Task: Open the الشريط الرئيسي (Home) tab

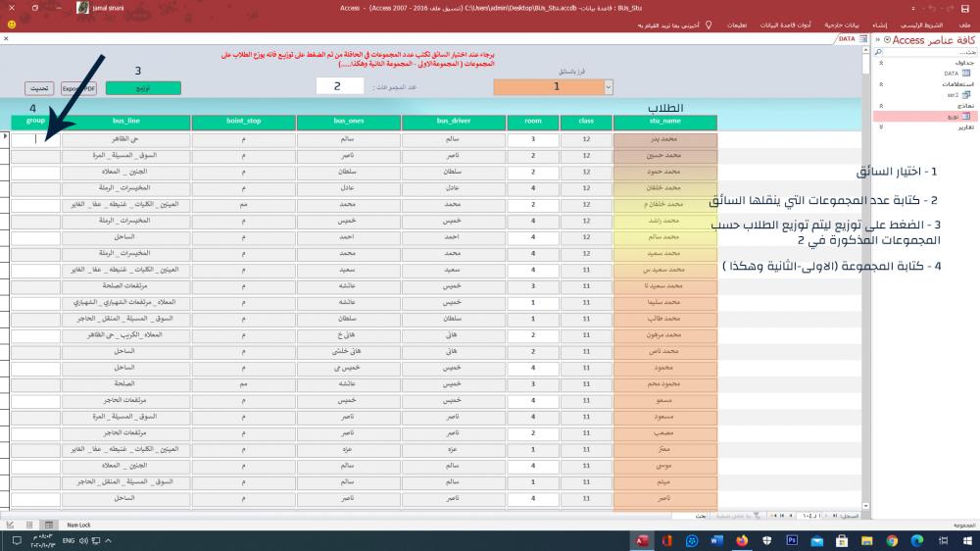Action: pos(922,25)
